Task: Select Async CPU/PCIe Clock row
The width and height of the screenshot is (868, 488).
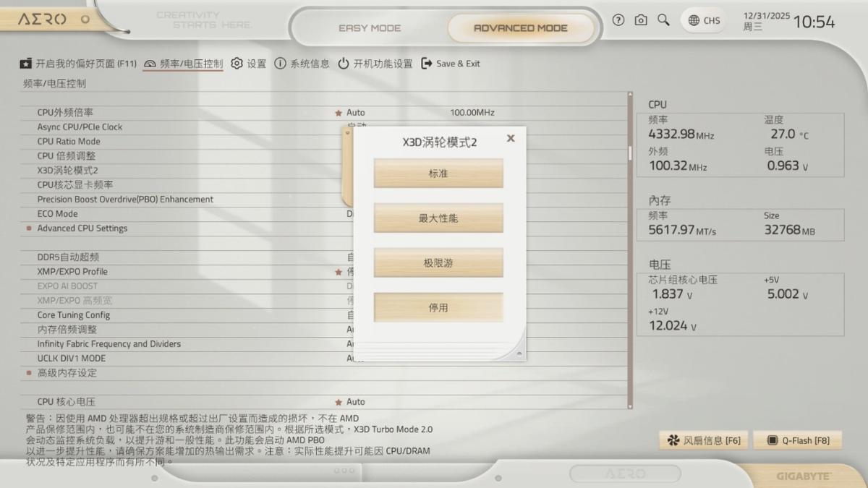Action: [324, 127]
